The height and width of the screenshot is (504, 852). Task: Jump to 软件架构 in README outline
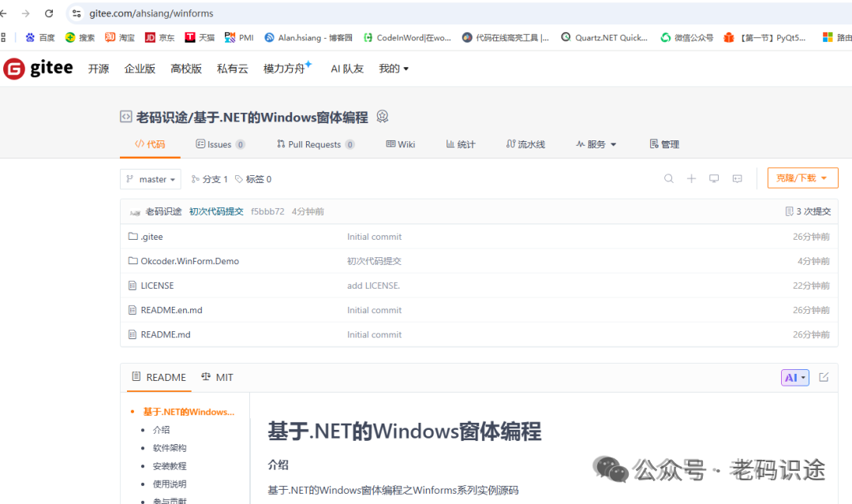tap(170, 448)
